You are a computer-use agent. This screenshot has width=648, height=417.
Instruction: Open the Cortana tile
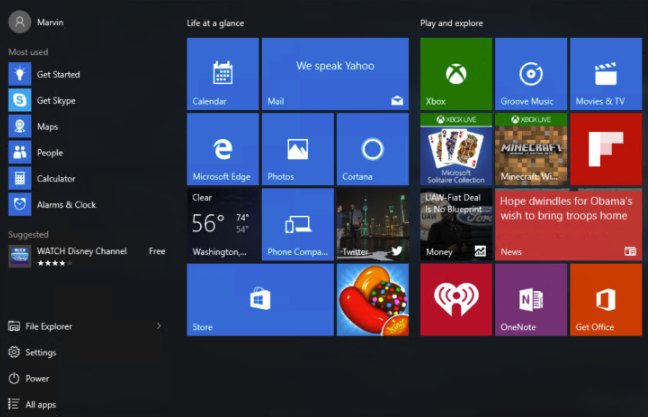(x=373, y=149)
